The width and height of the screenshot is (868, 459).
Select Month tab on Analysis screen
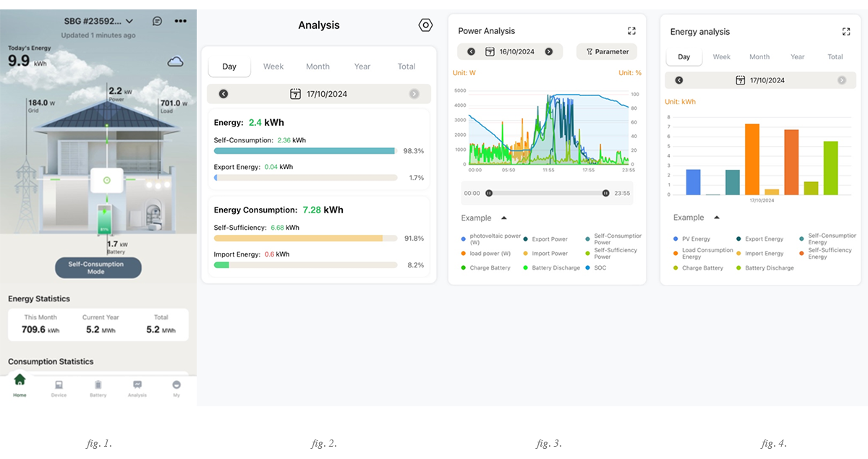click(x=318, y=67)
